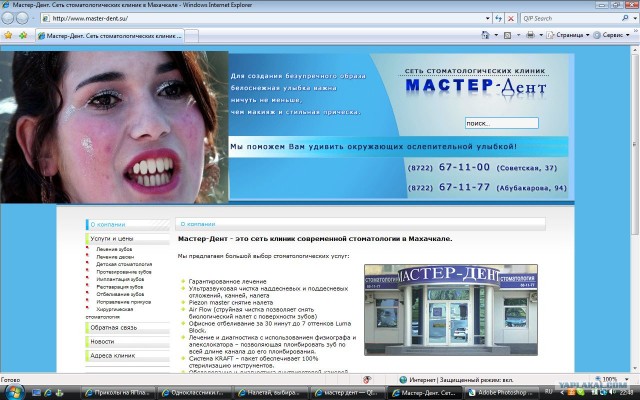Open Home button dropdown arrow
The height and width of the screenshot is (400, 640).
click(x=496, y=35)
